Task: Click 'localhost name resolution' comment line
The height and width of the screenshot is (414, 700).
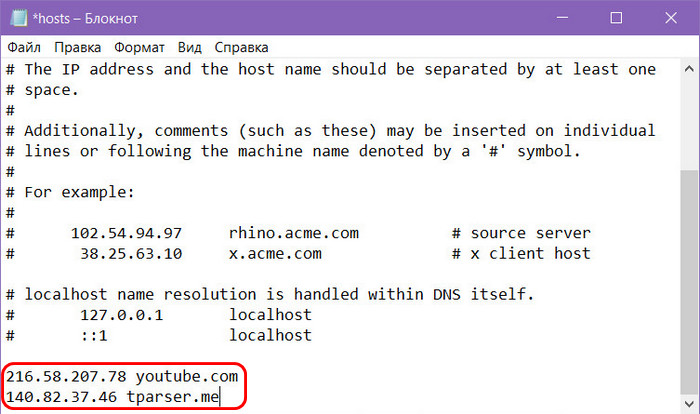Action: (x=270, y=294)
